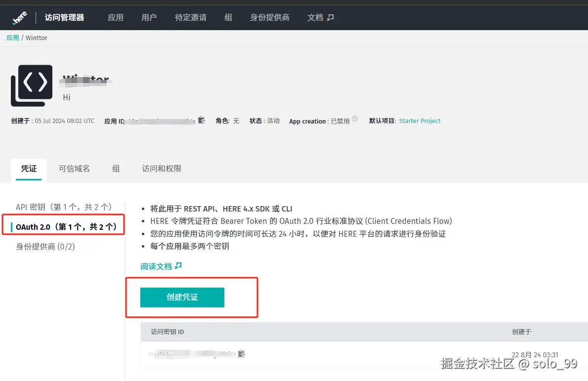Click the 22 8月 24 03:31 date cell

coord(535,355)
